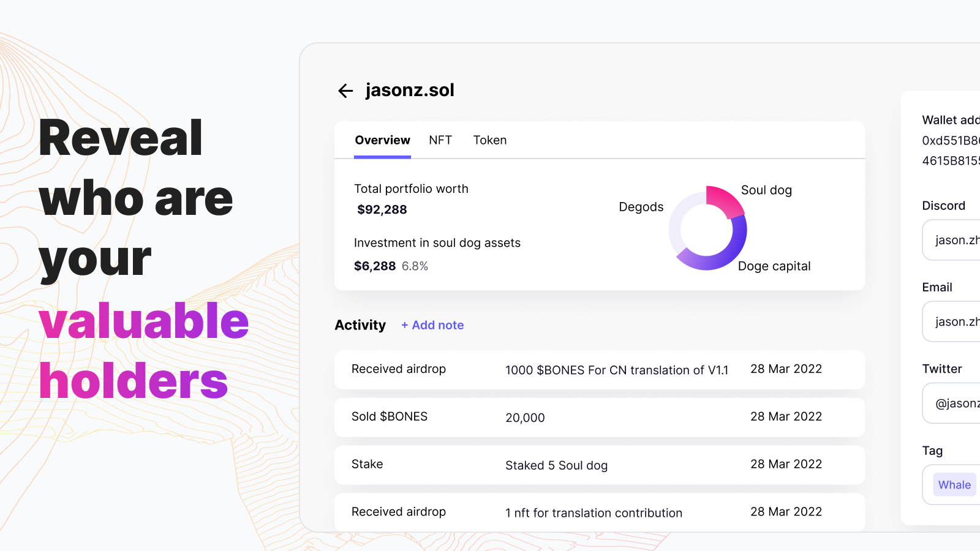Switch to the Overview tab
The image size is (980, 551).
[x=383, y=140]
